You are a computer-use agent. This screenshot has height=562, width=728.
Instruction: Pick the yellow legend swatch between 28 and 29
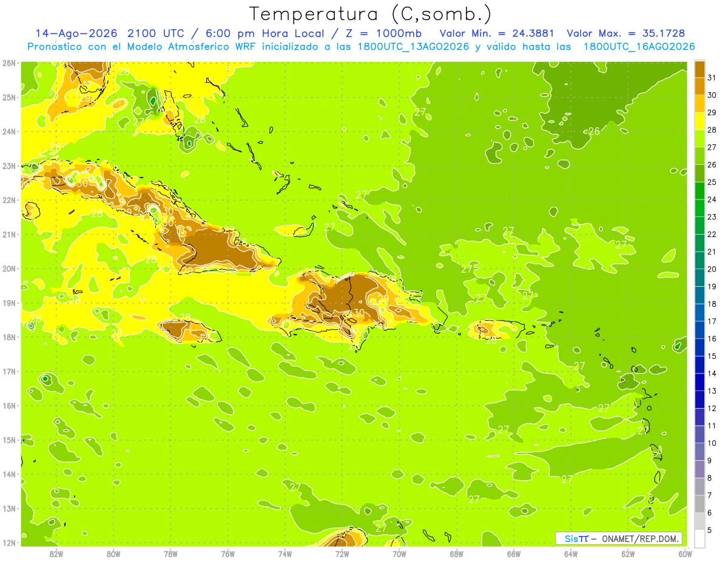pyautogui.click(x=699, y=121)
